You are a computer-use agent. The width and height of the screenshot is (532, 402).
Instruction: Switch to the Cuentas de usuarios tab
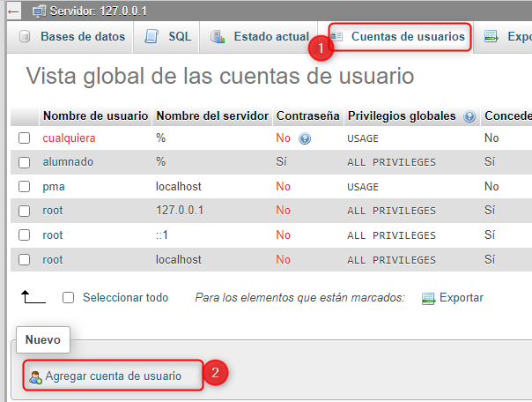(408, 37)
